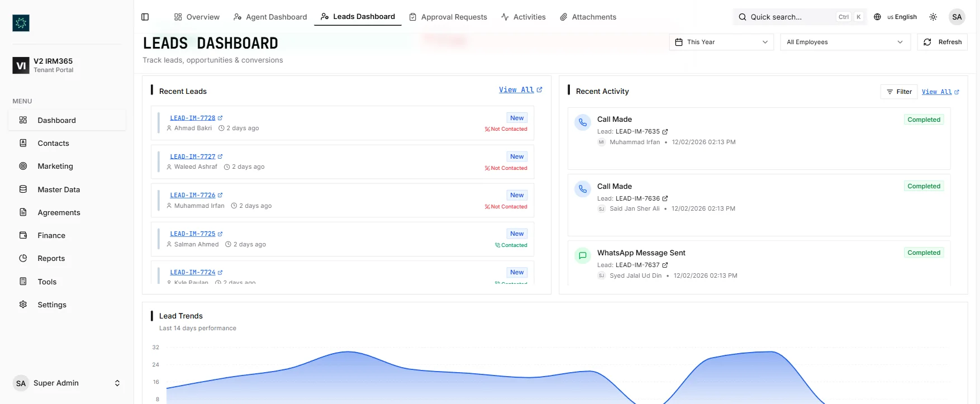This screenshot has width=980, height=404.
Task: Click the phone icon for LEAD-IM-7635 call
Action: click(583, 122)
